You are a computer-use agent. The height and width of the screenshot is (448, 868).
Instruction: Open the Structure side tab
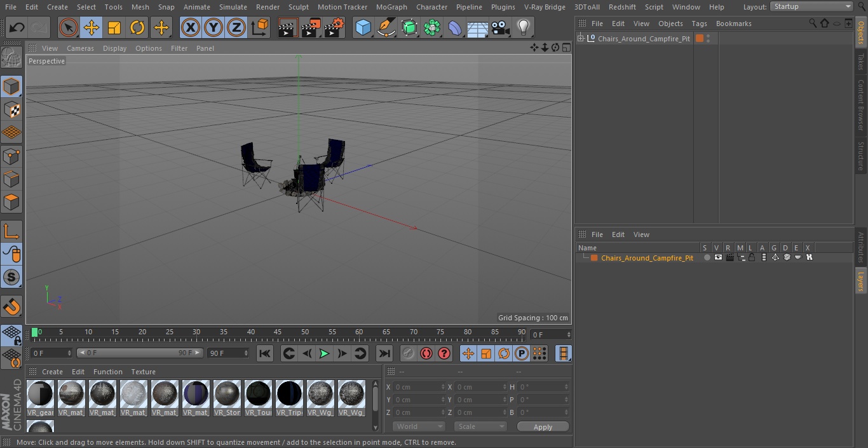point(861,156)
